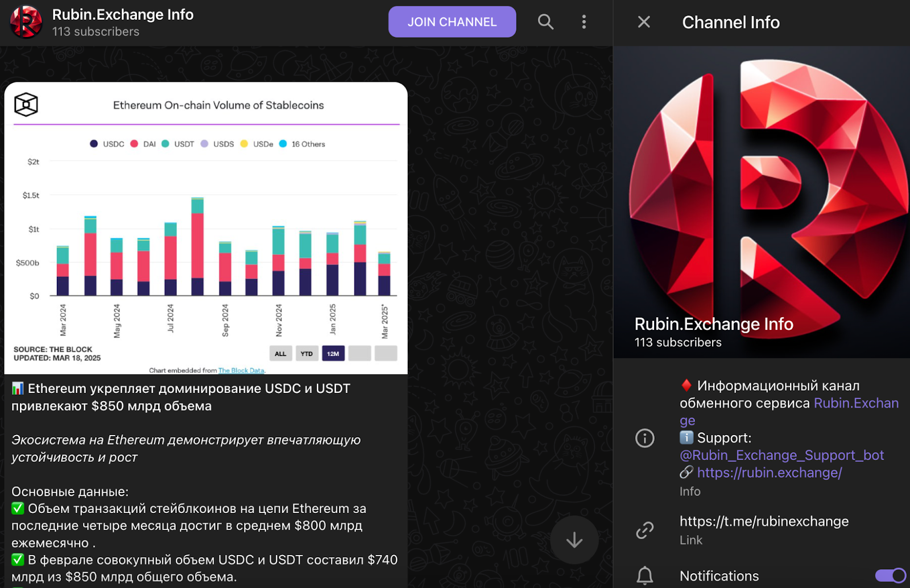
Task: Click the Rubin.Exchange Info header title
Action: coord(123,14)
